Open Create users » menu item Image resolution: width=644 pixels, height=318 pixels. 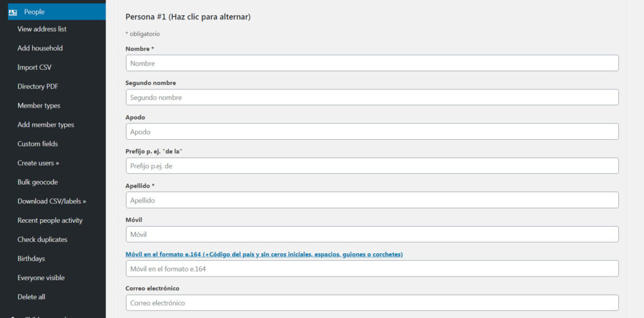coord(38,163)
